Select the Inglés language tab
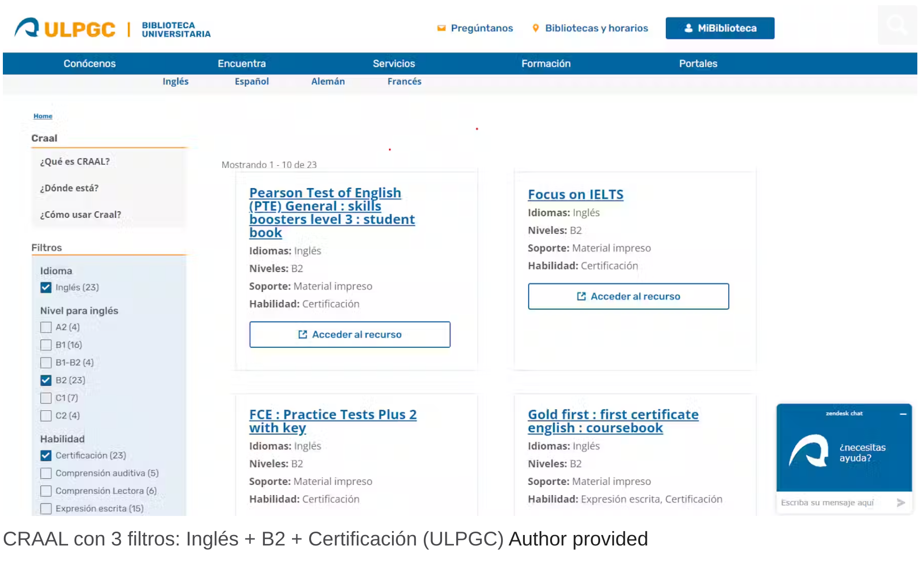Image resolution: width=924 pixels, height=565 pixels. (175, 81)
